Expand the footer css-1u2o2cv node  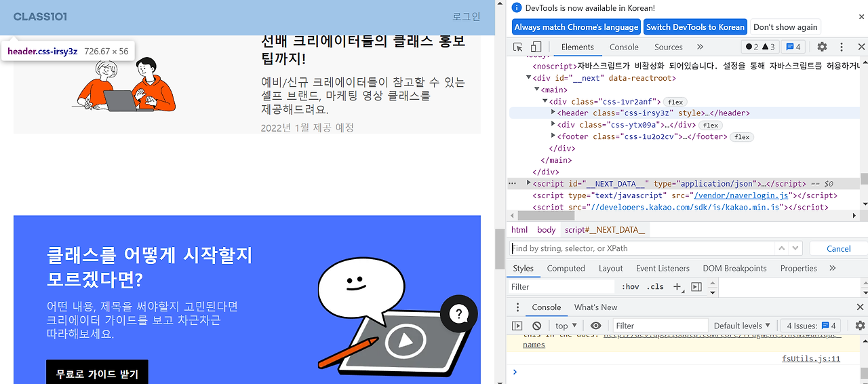tap(553, 136)
